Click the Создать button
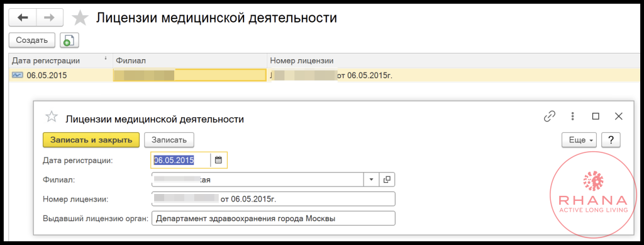The image size is (644, 245). click(x=31, y=40)
